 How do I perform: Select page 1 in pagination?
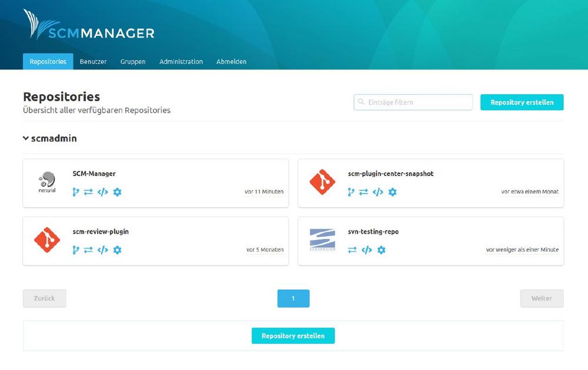[293, 298]
